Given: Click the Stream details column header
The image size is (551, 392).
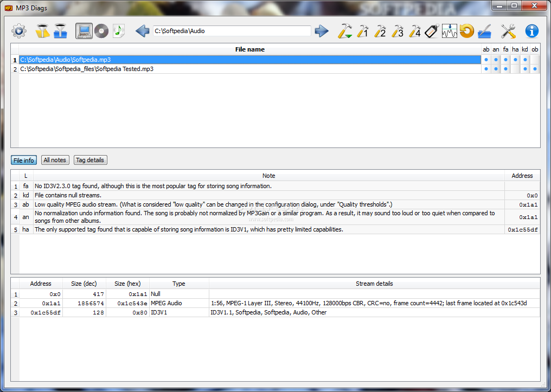Looking at the screenshot, I should [x=374, y=284].
